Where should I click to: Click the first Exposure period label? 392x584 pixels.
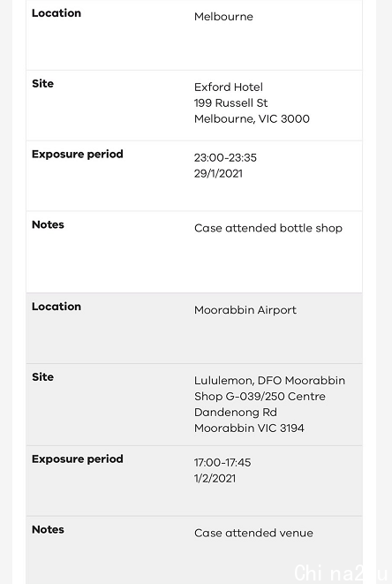(78, 155)
